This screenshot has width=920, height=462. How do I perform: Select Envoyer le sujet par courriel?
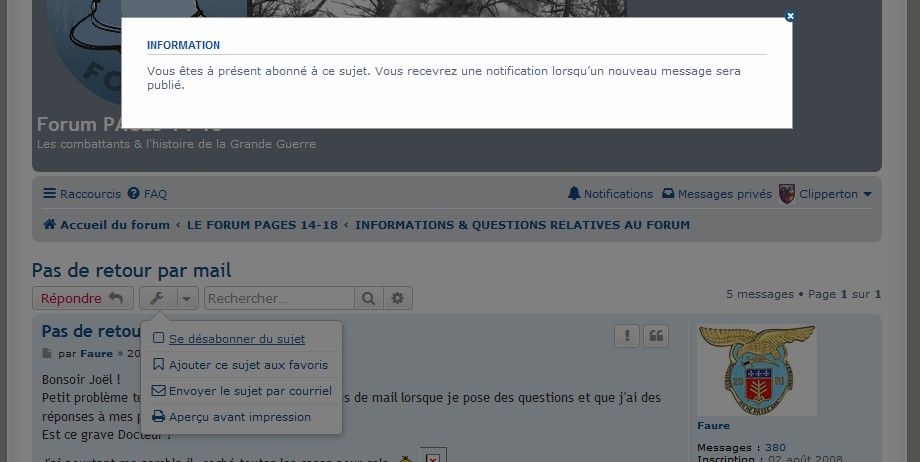tap(249, 391)
